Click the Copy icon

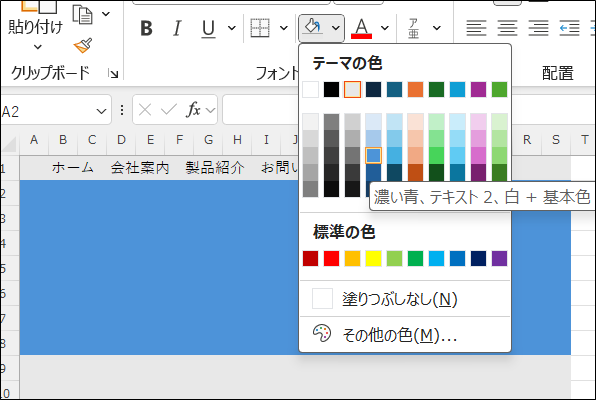[x=83, y=15]
